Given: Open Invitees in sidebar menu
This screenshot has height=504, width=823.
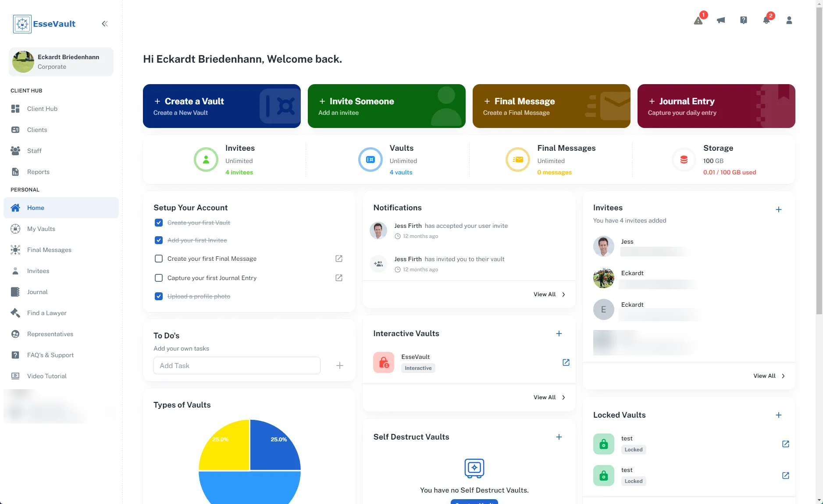Looking at the screenshot, I should click(x=61, y=271).
